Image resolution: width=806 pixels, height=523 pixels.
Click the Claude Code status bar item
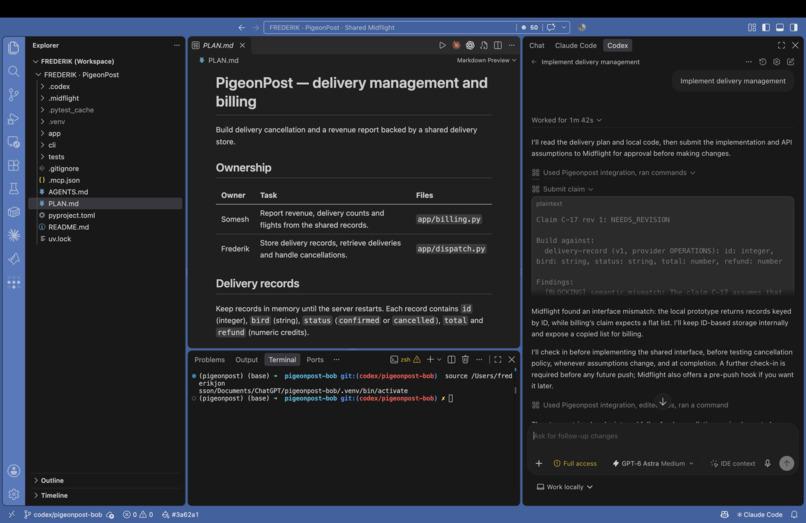tap(759, 514)
